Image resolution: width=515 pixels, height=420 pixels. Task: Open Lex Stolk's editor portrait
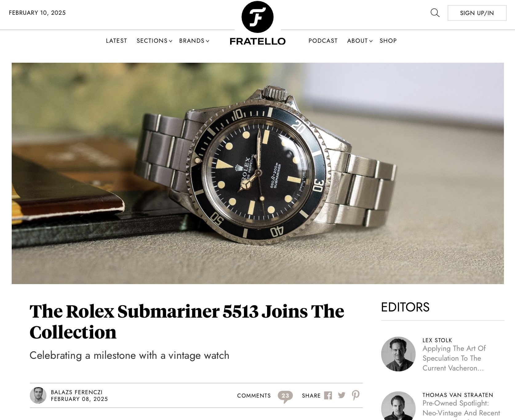(x=398, y=354)
